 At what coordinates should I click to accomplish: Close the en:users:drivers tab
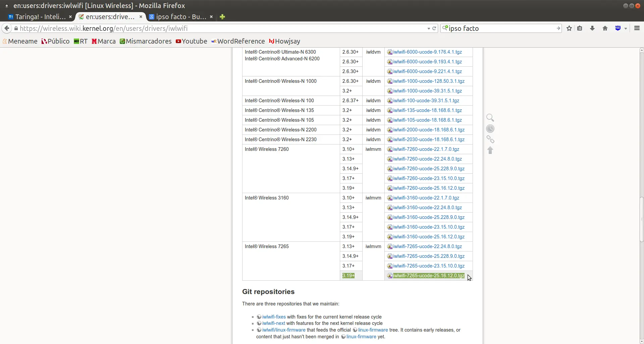click(141, 17)
